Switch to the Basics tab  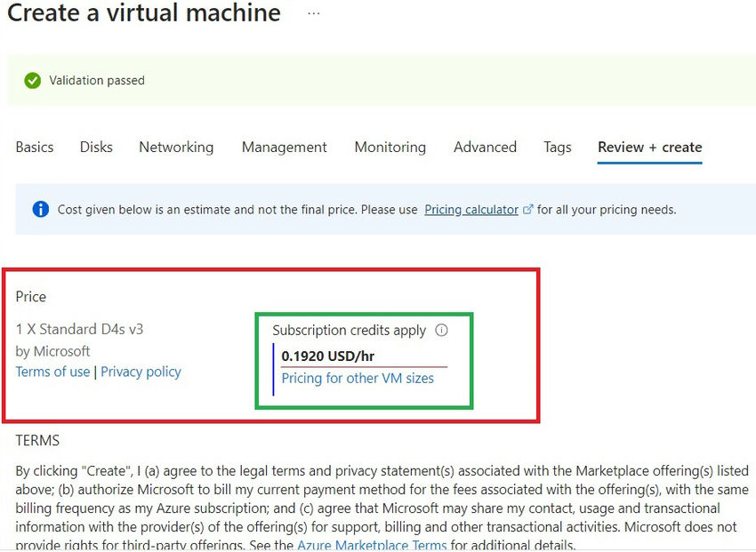point(34,147)
